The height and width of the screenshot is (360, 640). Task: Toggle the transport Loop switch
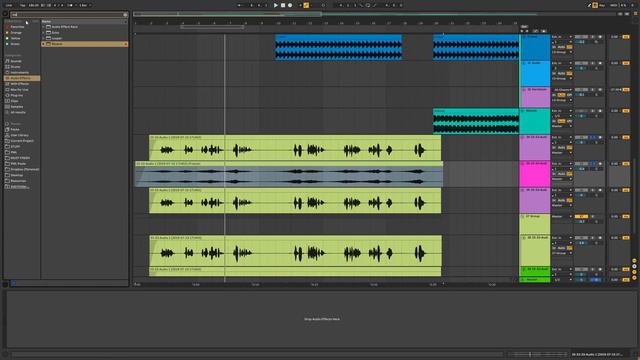tap(368, 5)
